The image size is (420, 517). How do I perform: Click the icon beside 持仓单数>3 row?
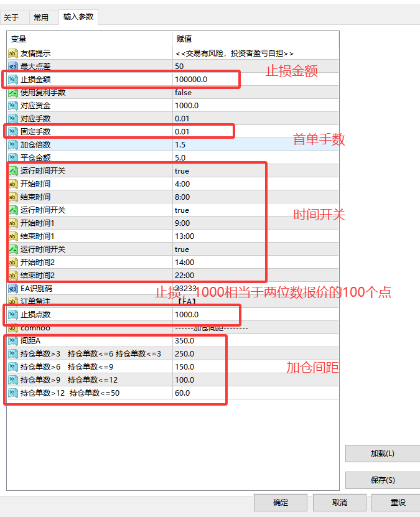tap(12, 354)
